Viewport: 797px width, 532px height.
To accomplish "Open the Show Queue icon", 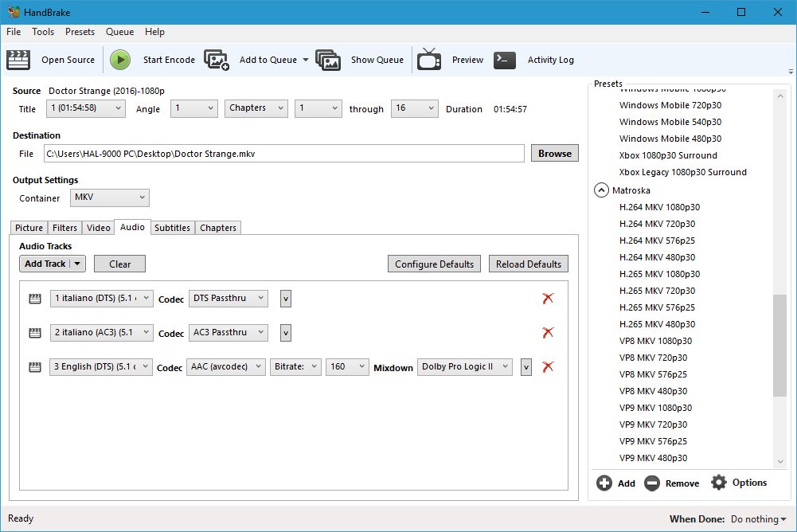I will click(x=328, y=60).
